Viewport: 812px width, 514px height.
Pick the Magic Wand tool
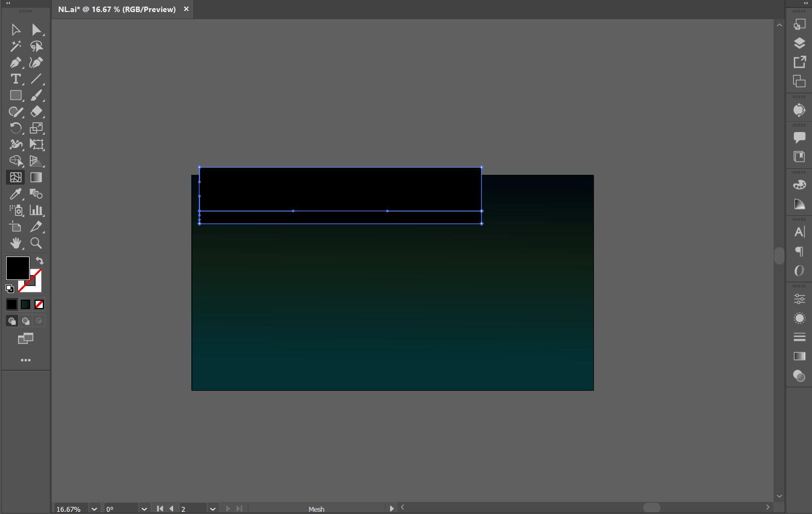(x=16, y=46)
